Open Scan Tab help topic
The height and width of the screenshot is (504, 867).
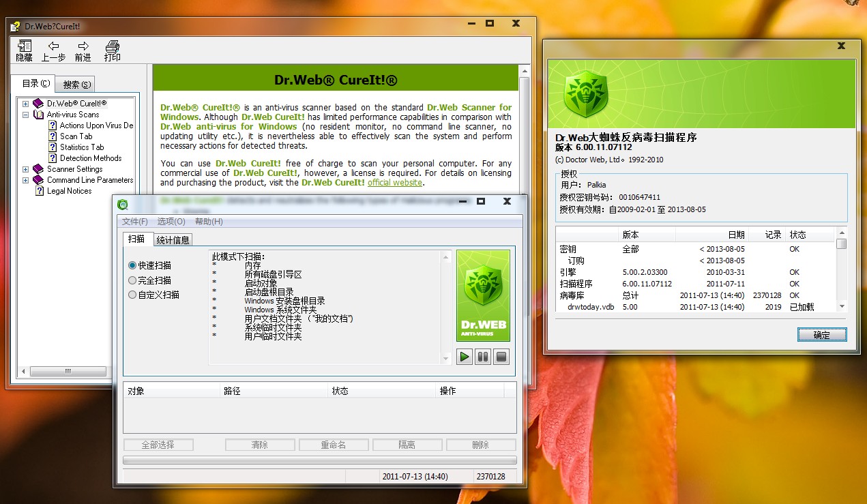(76, 136)
